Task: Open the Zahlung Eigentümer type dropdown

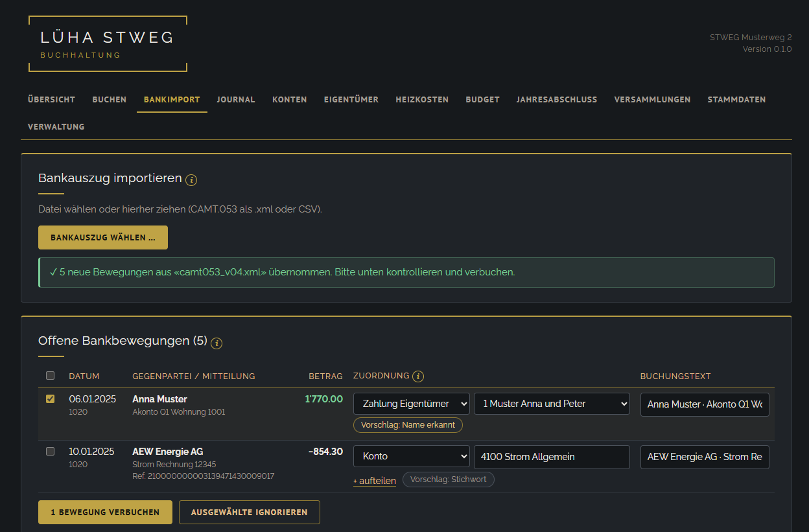Action: (x=412, y=404)
